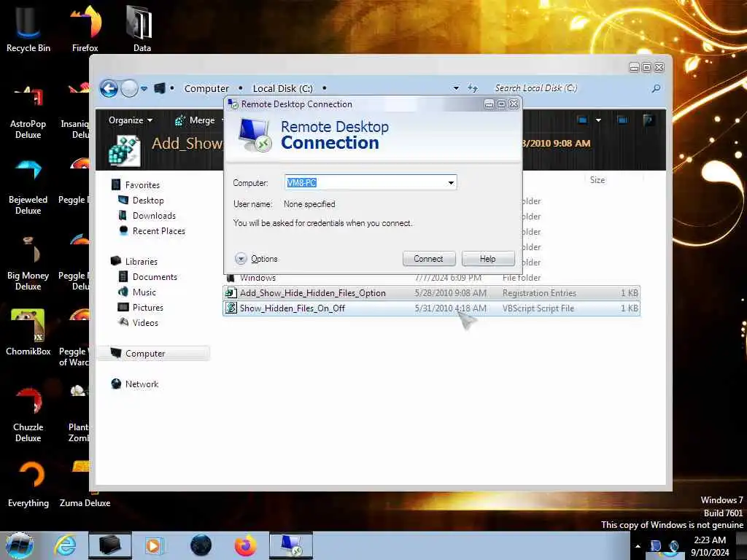The height and width of the screenshot is (560, 747).
Task: Click the Explorer help icon
Action: pyautogui.click(x=648, y=120)
